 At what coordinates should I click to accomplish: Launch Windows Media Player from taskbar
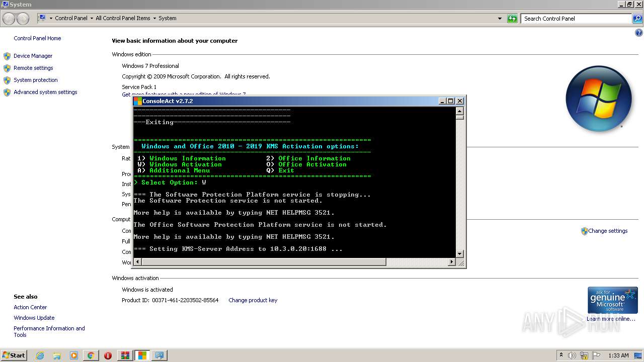74,355
